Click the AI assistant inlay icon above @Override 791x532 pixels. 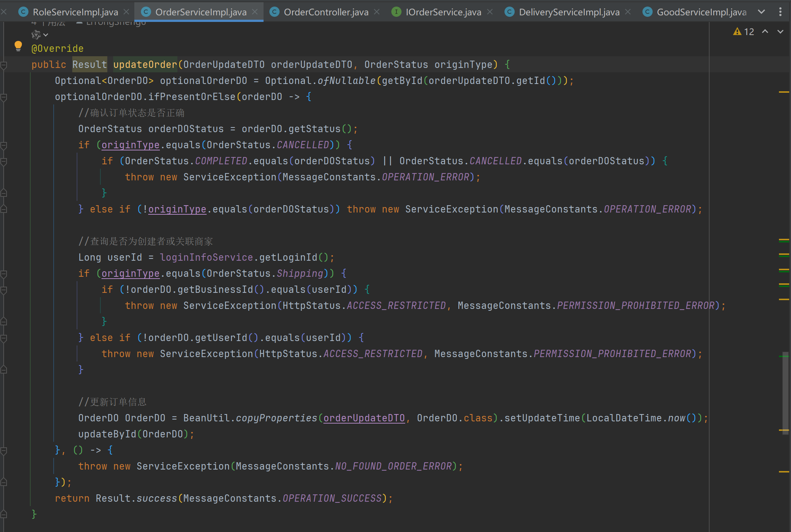[36, 35]
